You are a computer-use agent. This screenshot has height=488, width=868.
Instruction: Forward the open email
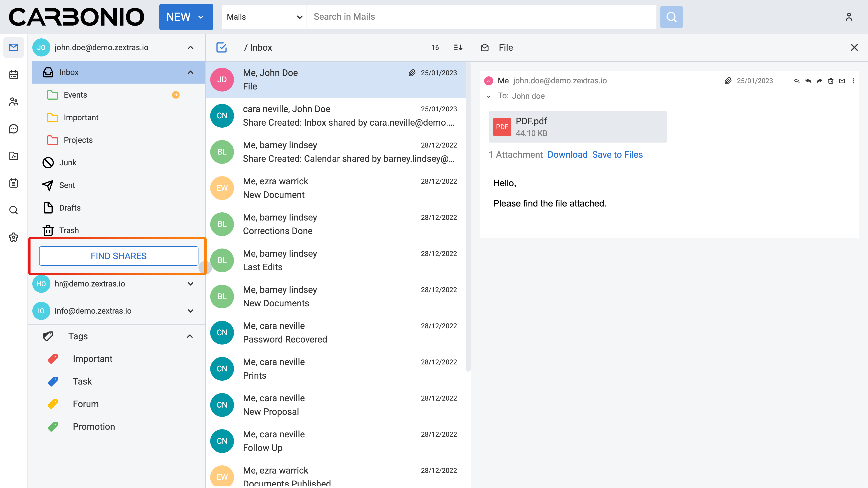[x=819, y=81]
